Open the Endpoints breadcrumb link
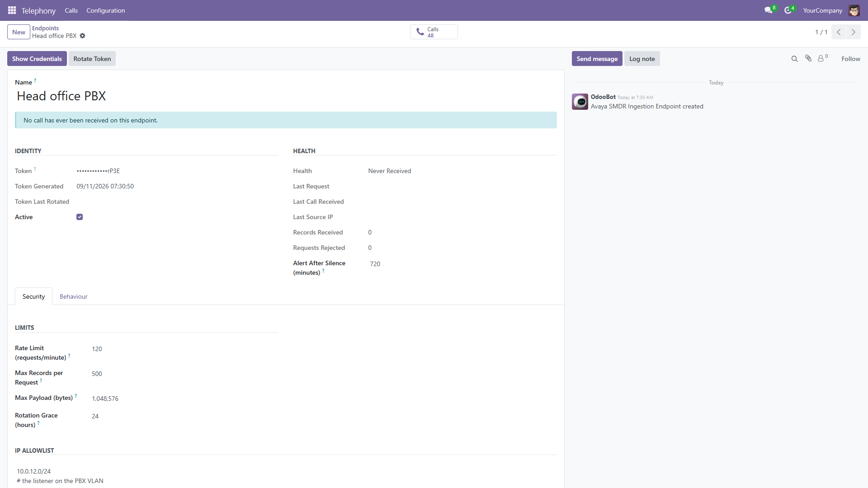 45,28
